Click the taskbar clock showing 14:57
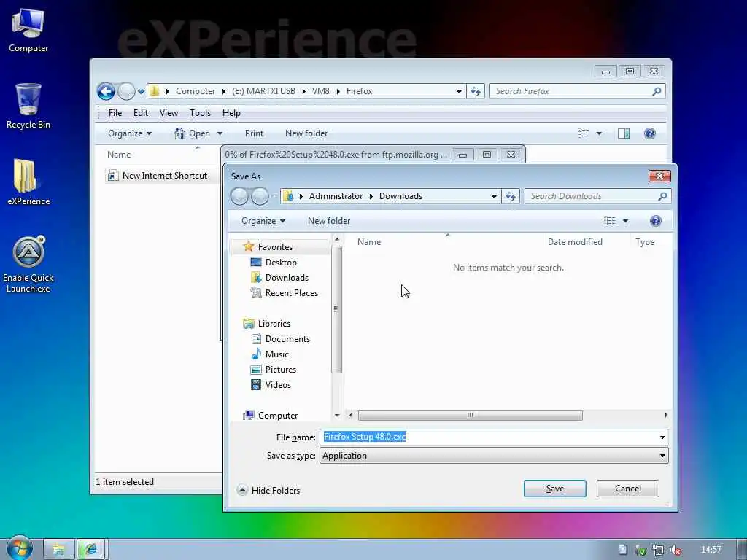This screenshot has height=560, width=747. pyautogui.click(x=711, y=550)
